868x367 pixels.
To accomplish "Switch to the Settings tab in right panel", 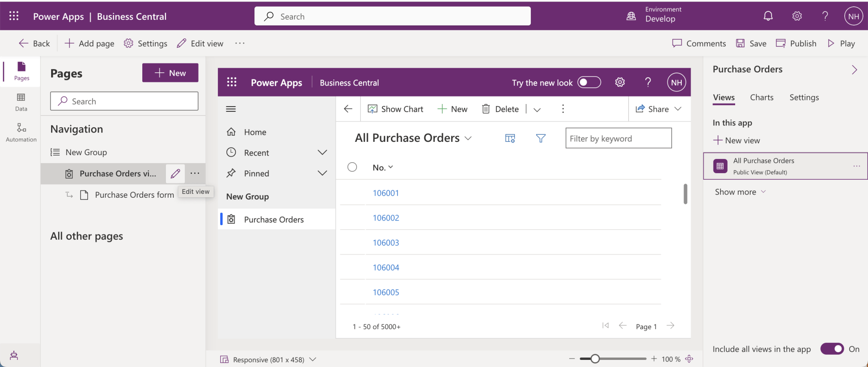I will coord(804,97).
